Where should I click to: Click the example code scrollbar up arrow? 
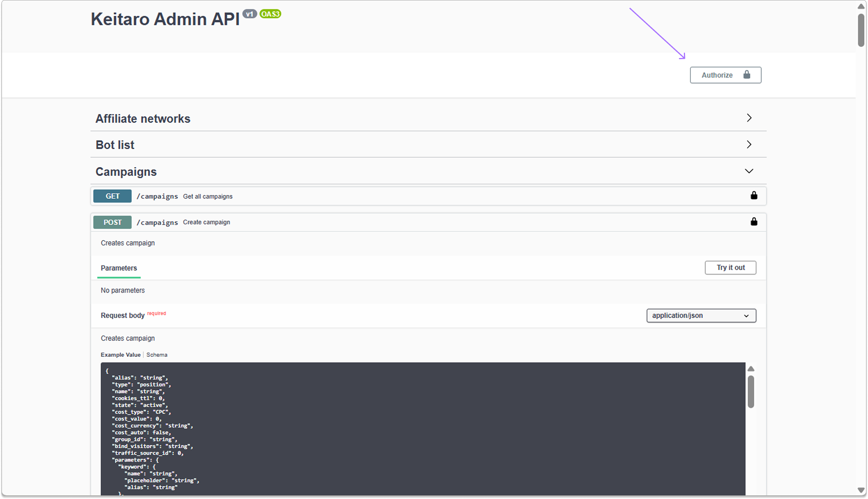click(751, 369)
